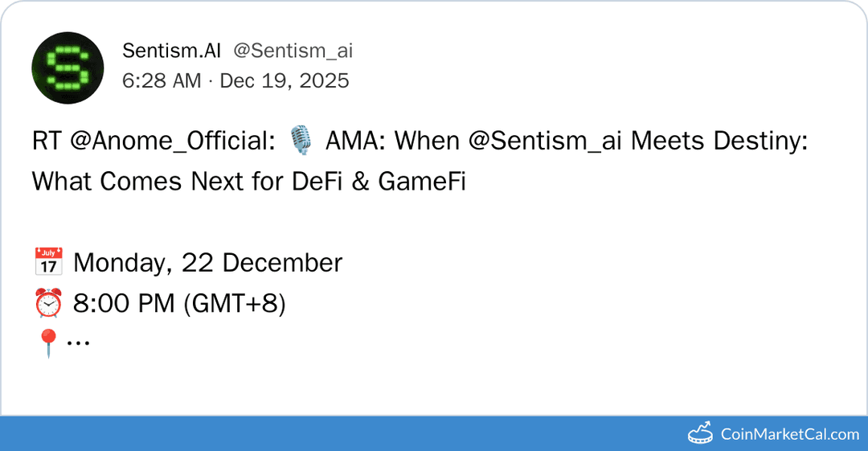Click the green Sentism.AI profile avatar
This screenshot has width=868, height=451.
tap(68, 68)
